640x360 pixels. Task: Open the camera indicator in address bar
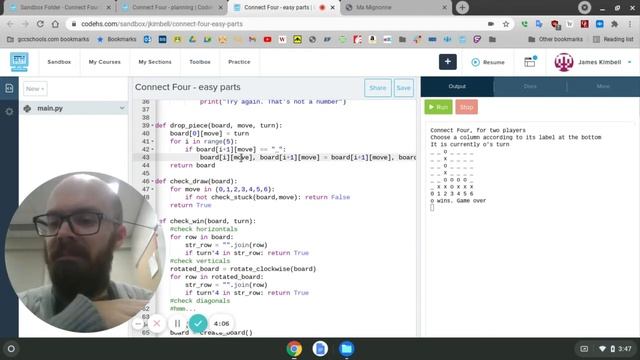[x=491, y=24]
